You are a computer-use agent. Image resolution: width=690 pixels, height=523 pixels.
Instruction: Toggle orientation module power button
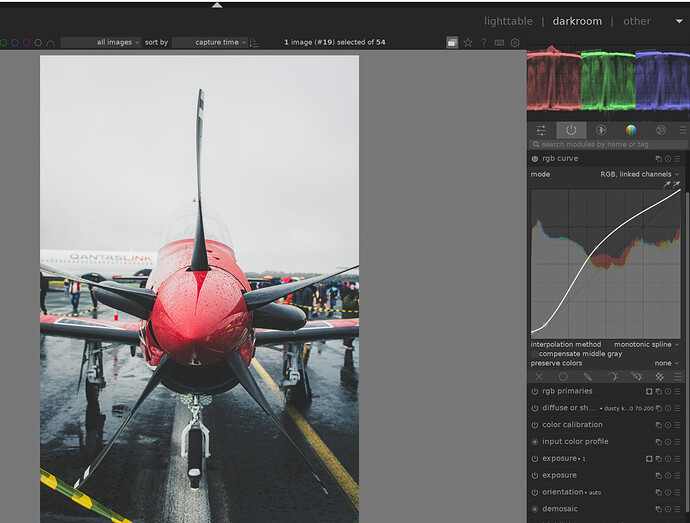[x=535, y=493]
